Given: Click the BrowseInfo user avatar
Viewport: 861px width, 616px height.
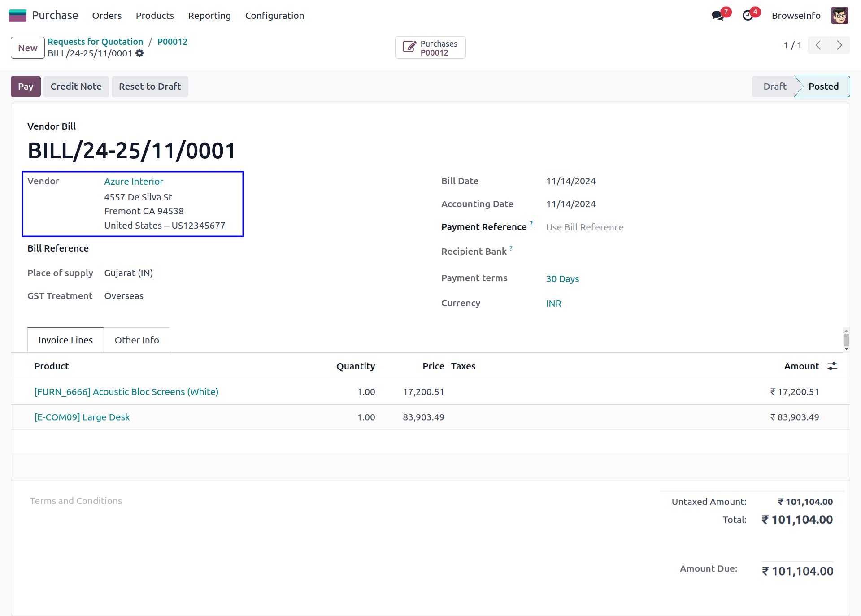Looking at the screenshot, I should pyautogui.click(x=839, y=16).
